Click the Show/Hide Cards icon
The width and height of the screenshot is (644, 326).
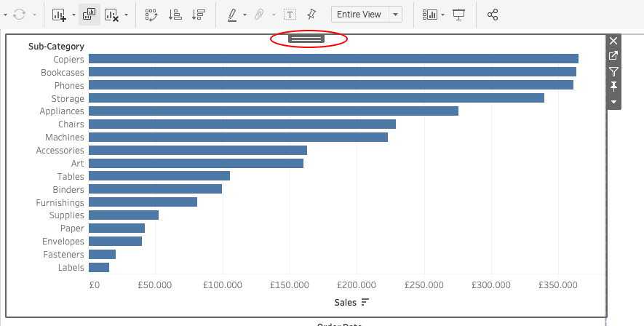click(429, 15)
